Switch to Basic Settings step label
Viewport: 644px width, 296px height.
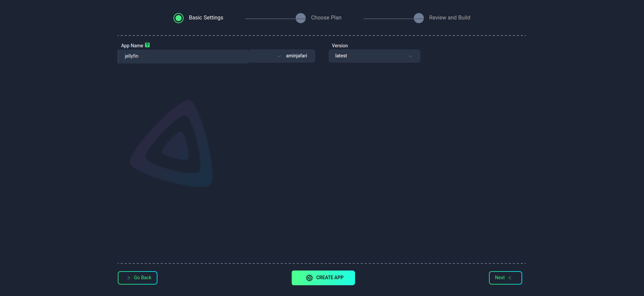point(206,18)
